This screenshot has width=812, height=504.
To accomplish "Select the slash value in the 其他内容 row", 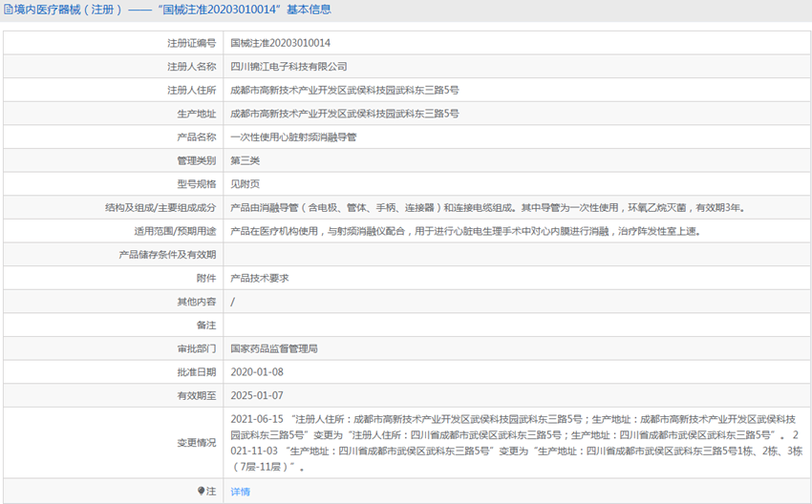I will [232, 302].
